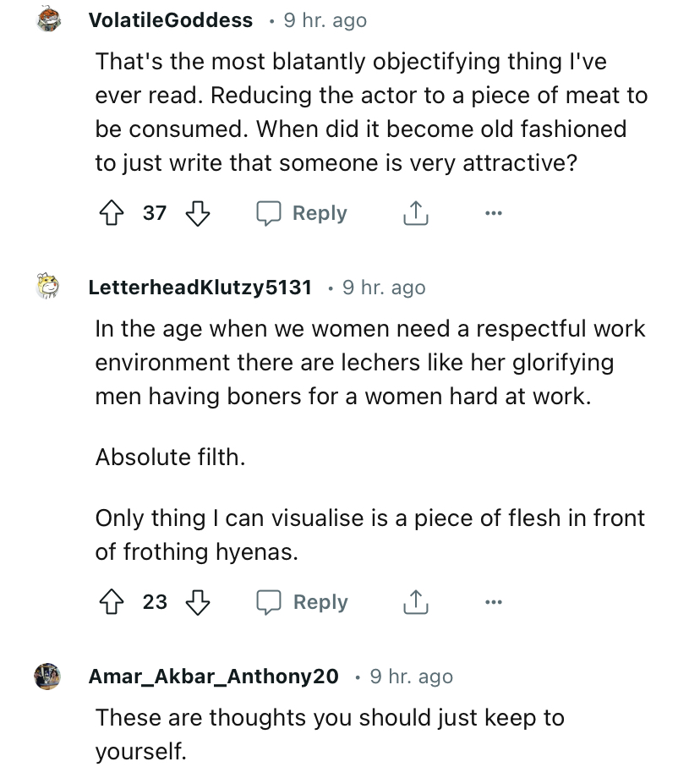Click LetterheadKlutzy5131's avatar image

coord(48,288)
